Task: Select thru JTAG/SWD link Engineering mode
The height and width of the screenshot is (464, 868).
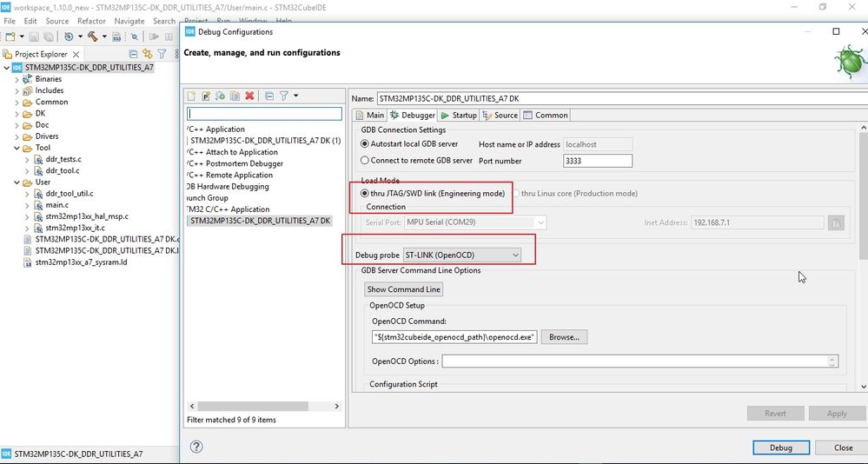Action: click(x=433, y=193)
